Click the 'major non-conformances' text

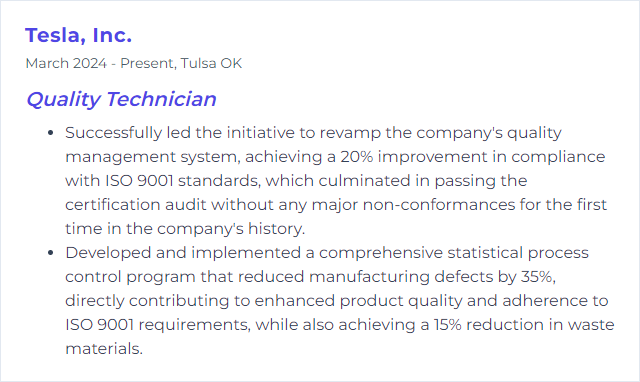click(x=413, y=205)
